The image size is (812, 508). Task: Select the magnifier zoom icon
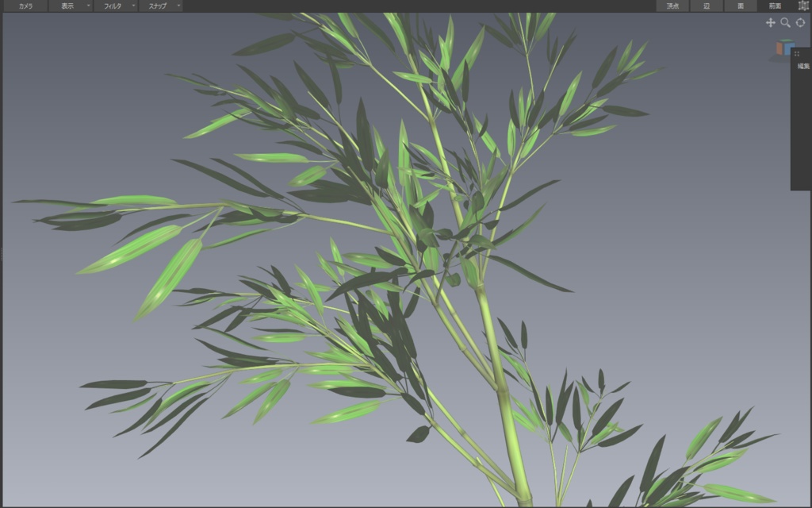785,23
